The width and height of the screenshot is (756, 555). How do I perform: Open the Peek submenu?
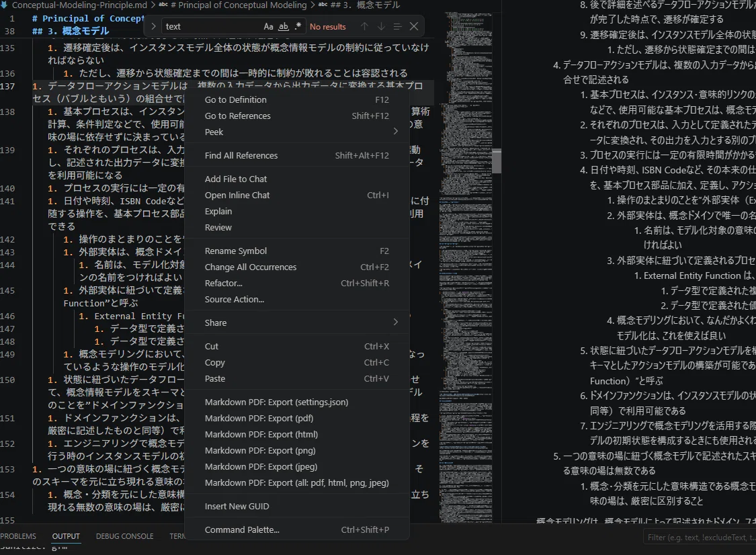[297, 132]
